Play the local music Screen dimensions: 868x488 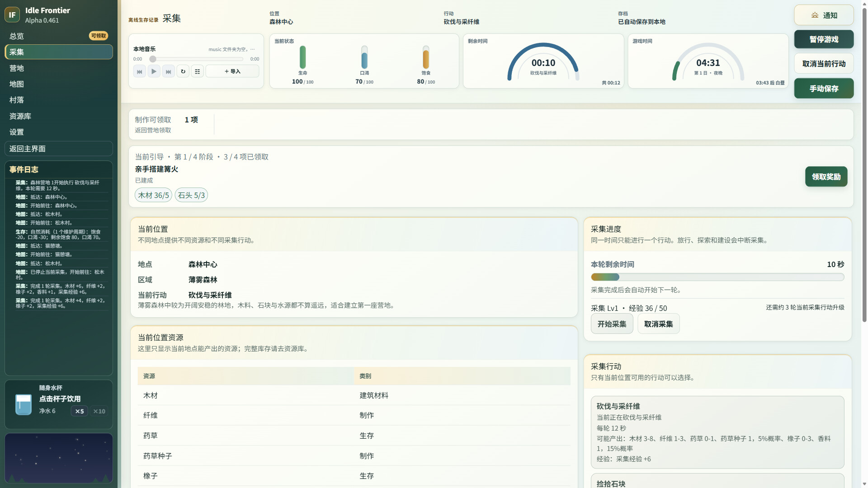[x=154, y=71]
